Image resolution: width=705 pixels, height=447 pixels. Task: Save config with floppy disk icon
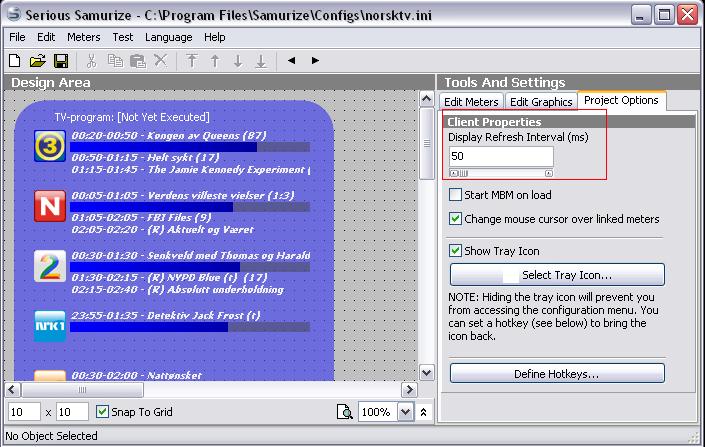[x=61, y=61]
